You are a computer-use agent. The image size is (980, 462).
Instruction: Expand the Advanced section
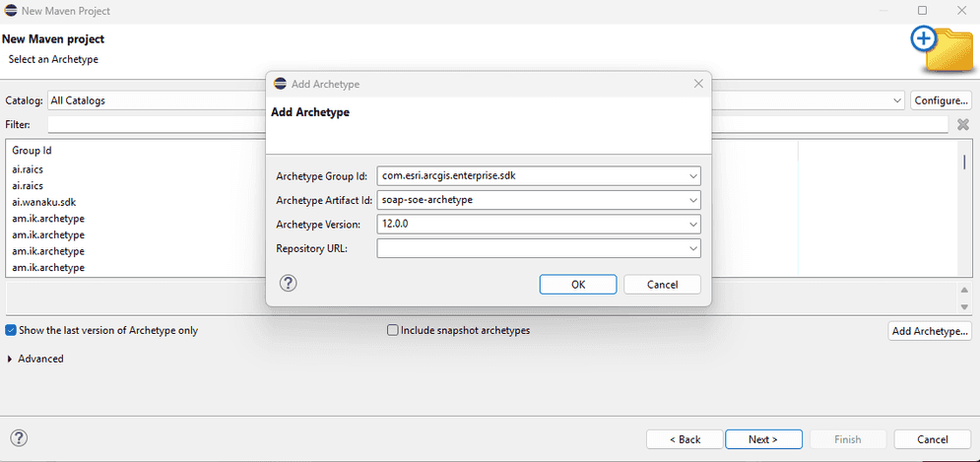coord(10,359)
